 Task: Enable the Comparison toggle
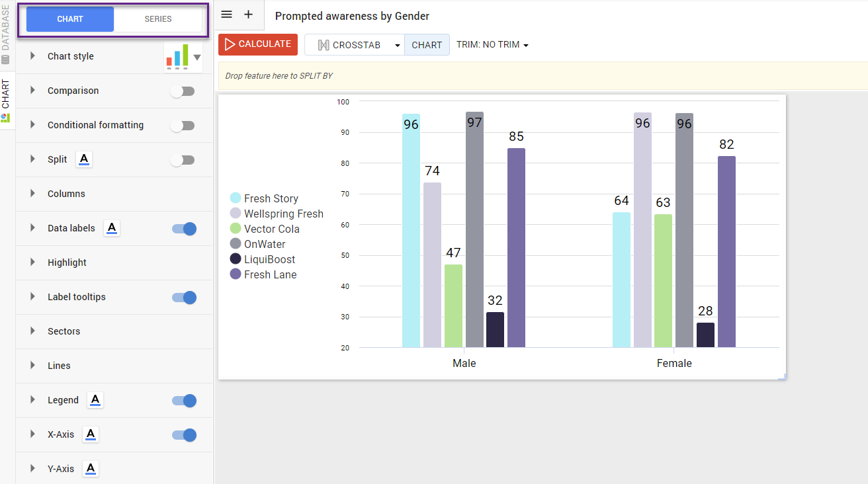[x=183, y=91]
